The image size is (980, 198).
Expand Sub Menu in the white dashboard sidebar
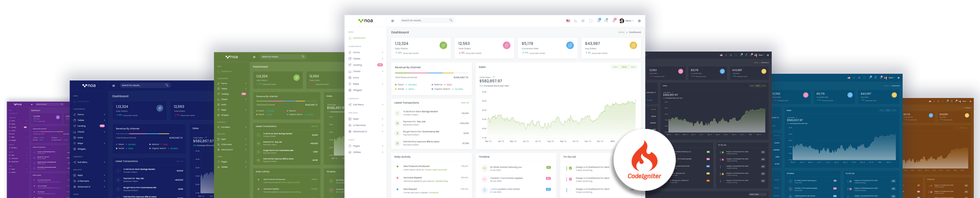[366, 105]
